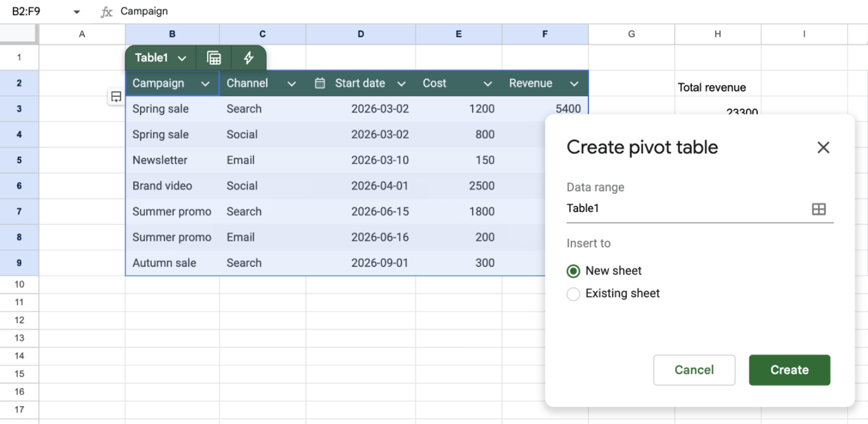Screen dimensions: 868x424
Task: Open the Campaign column dropdown
Action: (x=205, y=84)
